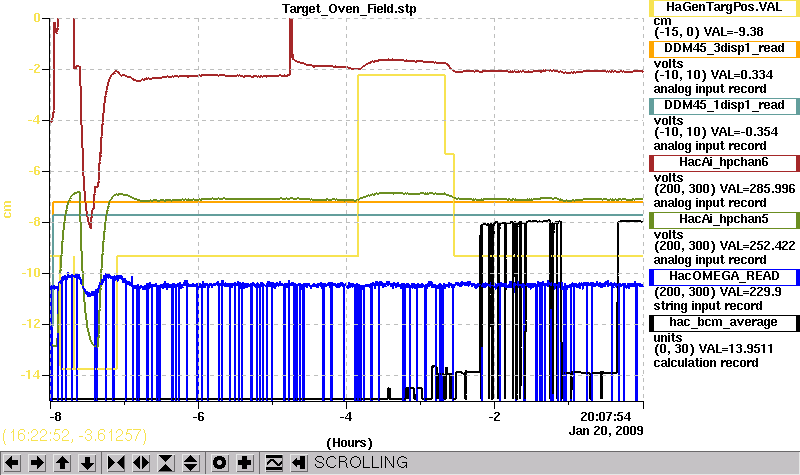Zoom in horizontally using inward triangles icon

point(116,463)
